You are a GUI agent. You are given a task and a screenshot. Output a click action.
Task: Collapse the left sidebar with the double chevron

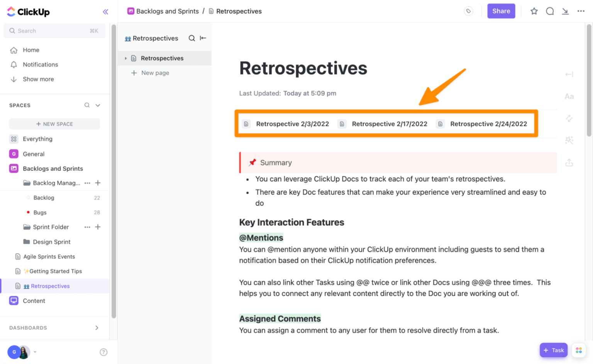tap(105, 12)
